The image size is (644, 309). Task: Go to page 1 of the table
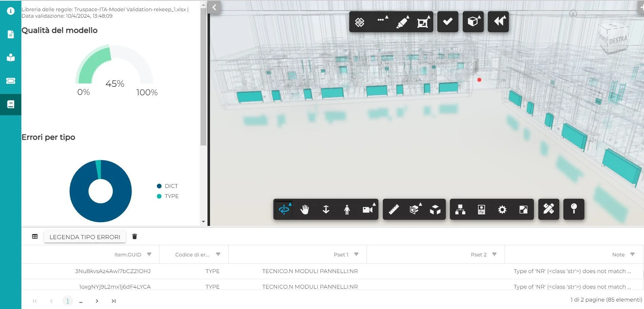(x=67, y=301)
